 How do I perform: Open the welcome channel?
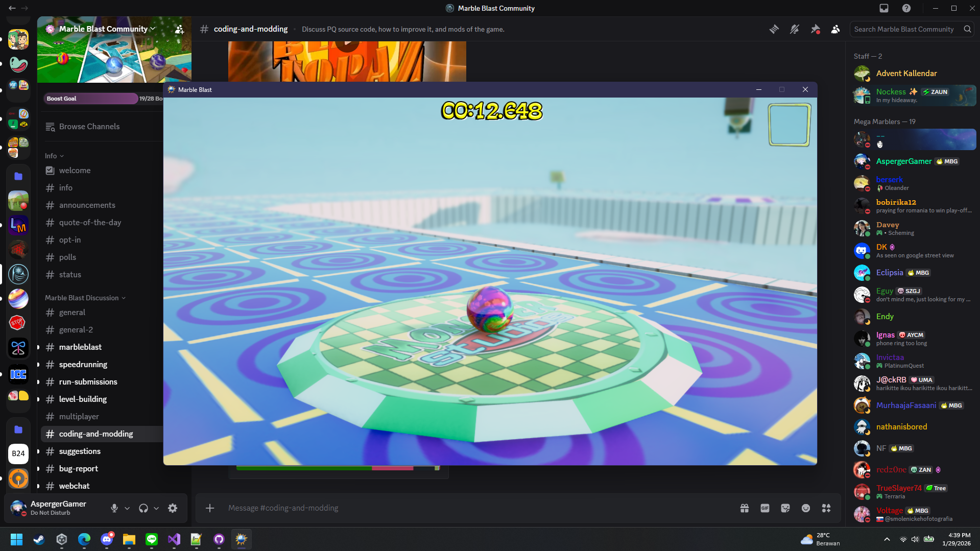point(75,171)
